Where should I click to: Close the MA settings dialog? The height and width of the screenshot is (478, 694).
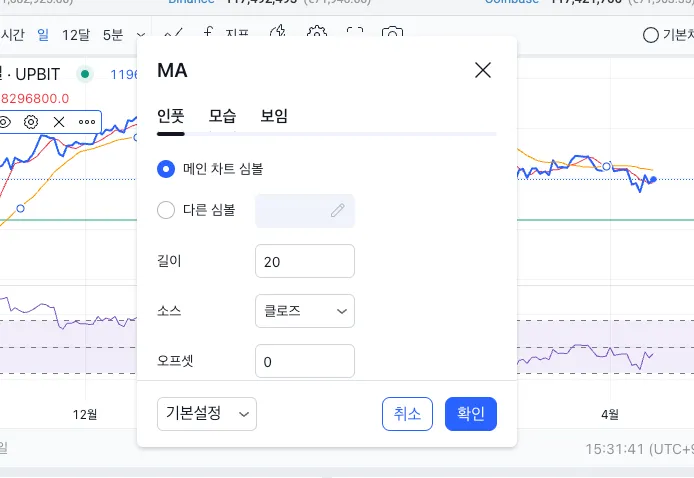point(483,70)
